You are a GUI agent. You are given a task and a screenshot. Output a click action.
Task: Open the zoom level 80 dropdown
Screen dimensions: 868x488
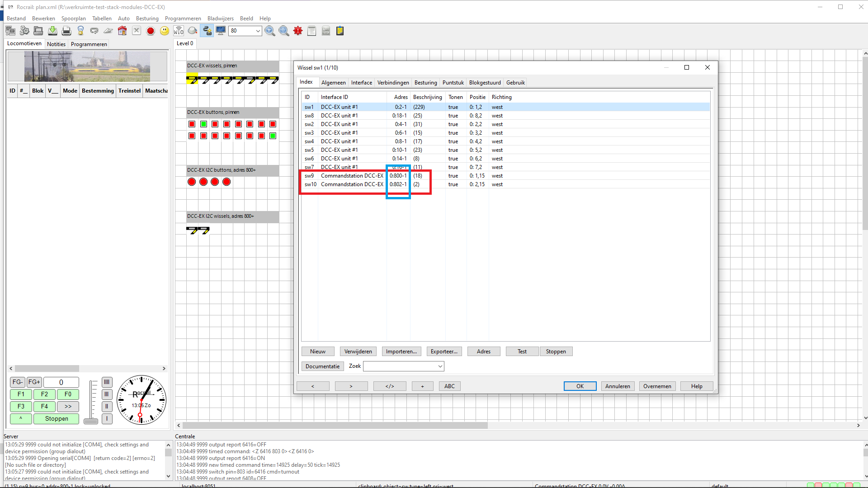click(x=258, y=31)
